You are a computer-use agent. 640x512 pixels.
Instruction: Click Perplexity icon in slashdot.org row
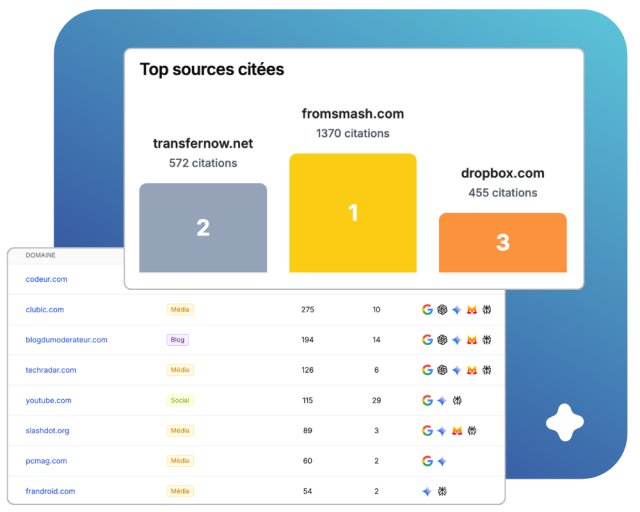(472, 430)
